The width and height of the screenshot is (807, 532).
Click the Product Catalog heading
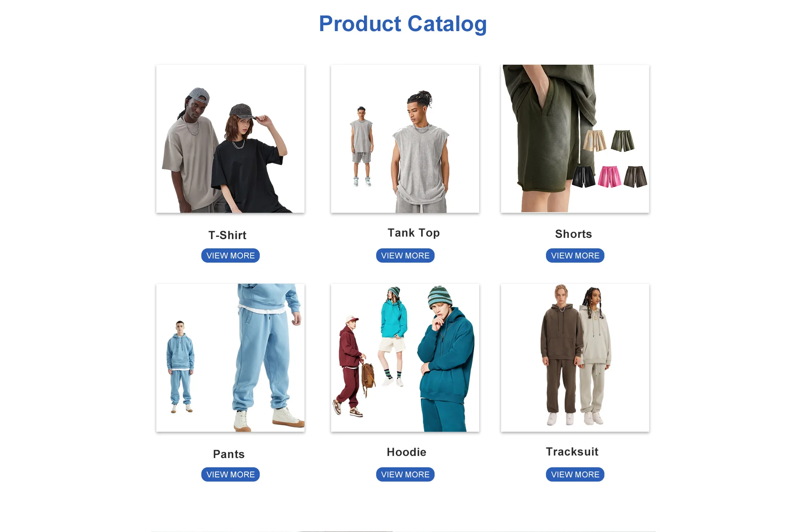tap(403, 24)
